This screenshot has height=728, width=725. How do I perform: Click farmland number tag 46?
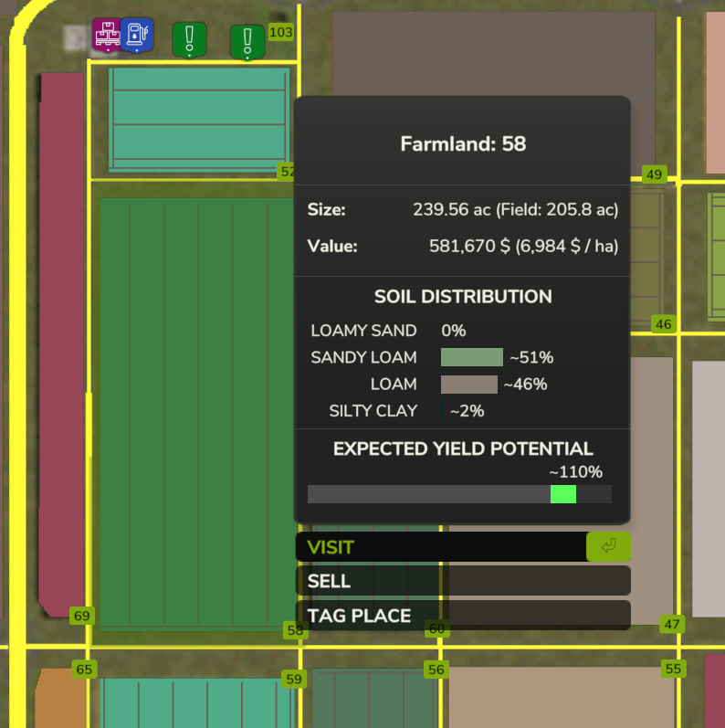tap(664, 324)
